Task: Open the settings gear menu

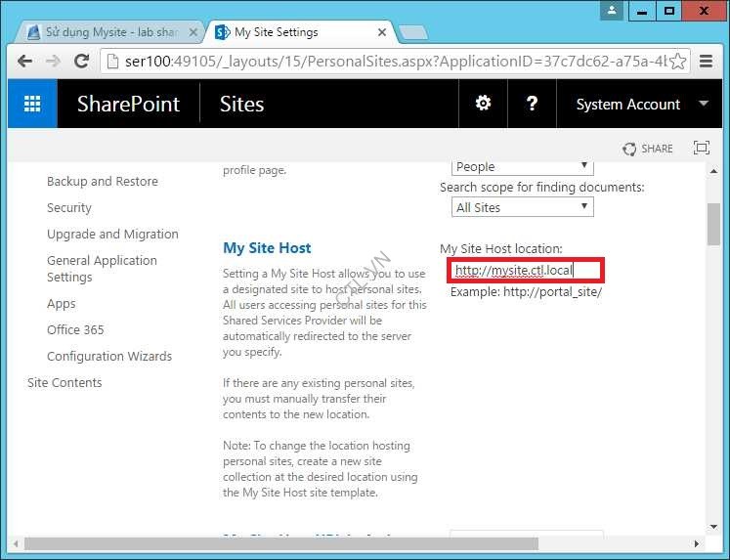Action: tap(483, 104)
